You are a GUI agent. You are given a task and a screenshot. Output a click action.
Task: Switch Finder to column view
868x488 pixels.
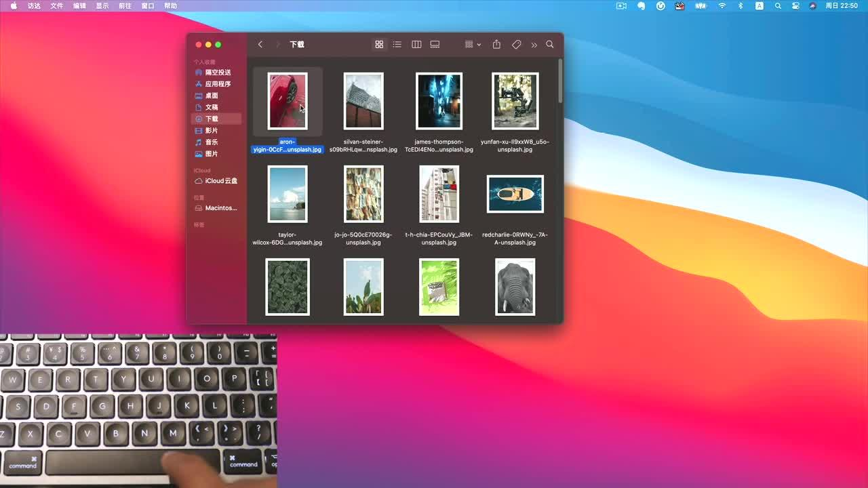tap(416, 44)
